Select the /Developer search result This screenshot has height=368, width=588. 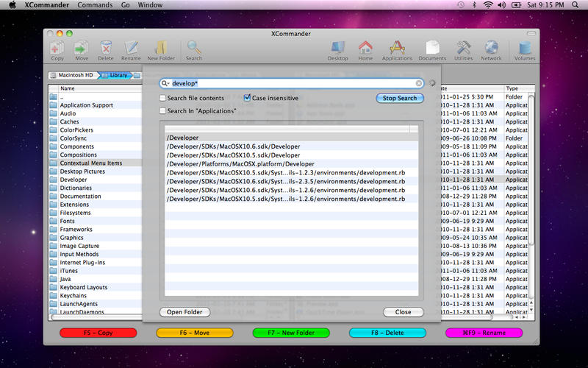[x=291, y=138]
